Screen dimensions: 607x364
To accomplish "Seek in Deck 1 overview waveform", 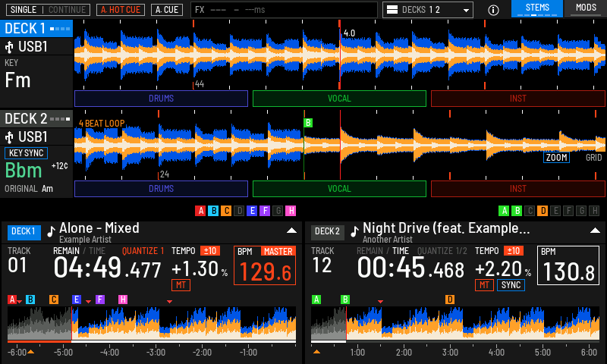I will 152,323.
